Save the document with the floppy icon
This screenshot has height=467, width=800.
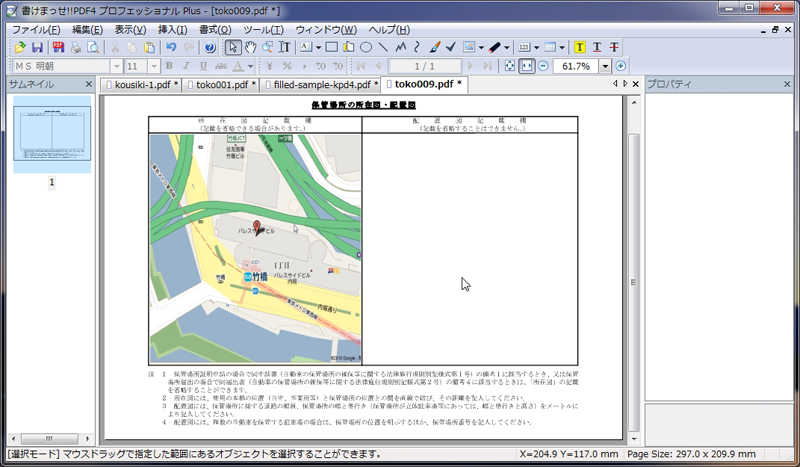pyautogui.click(x=37, y=47)
